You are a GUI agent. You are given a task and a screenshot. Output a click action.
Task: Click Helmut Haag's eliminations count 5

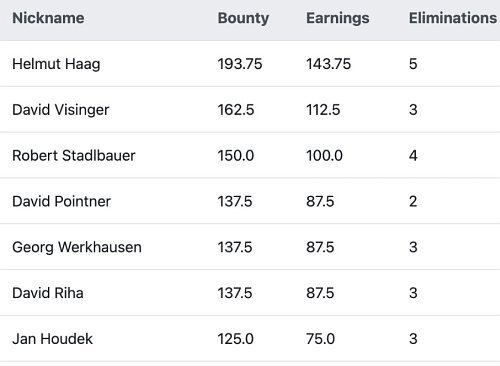(413, 64)
